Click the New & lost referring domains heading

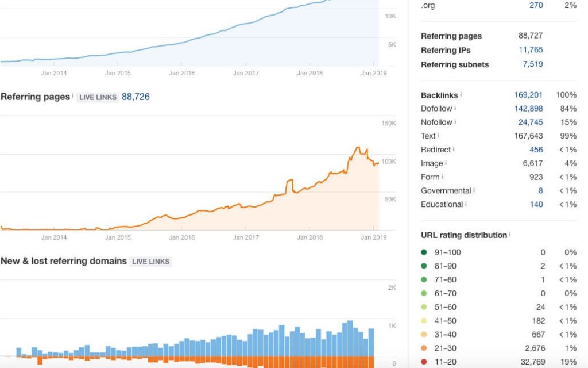click(x=64, y=261)
